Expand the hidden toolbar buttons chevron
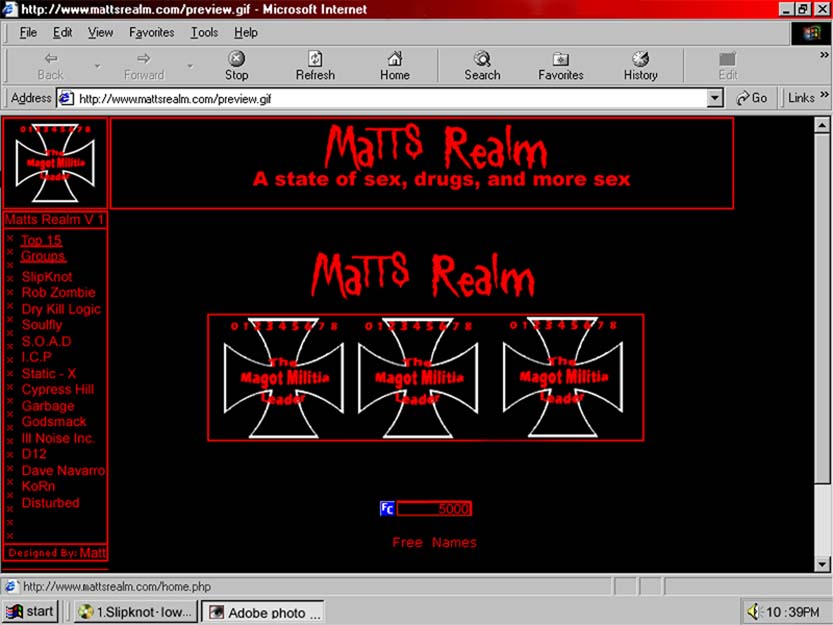Image resolution: width=833 pixels, height=625 pixels. pos(824,55)
